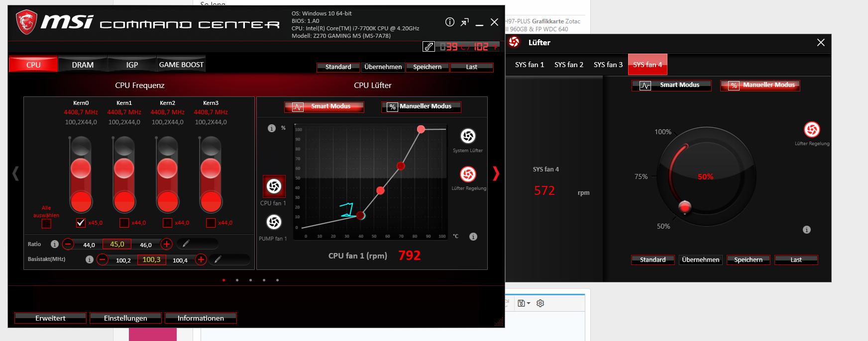This screenshot has height=341, width=868.
Task: Click Standard button in Command Center
Action: click(338, 67)
